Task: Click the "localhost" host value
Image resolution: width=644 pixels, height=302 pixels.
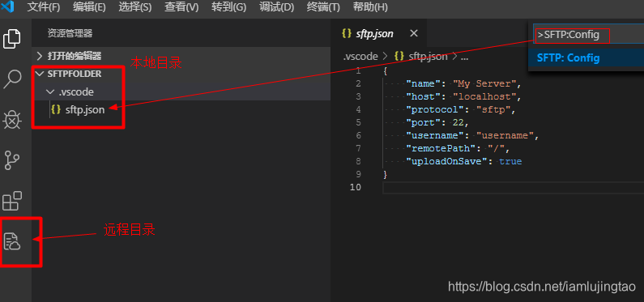Action: pyautogui.click(x=484, y=97)
